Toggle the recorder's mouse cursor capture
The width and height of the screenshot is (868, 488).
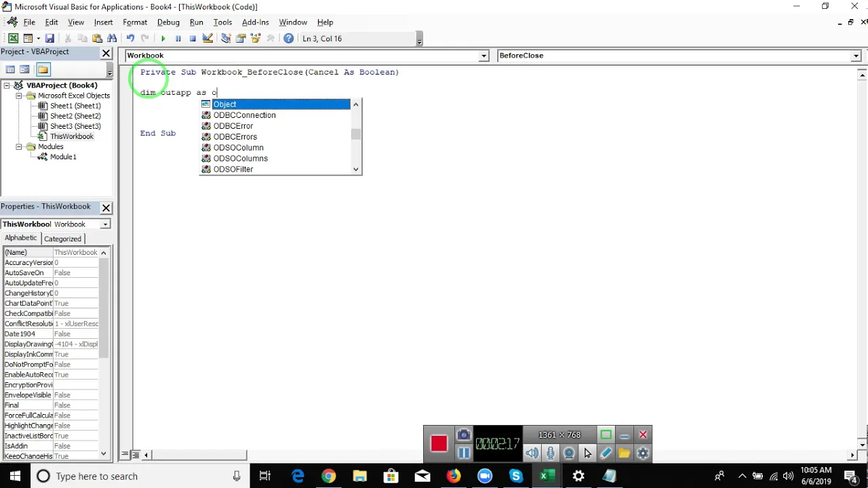pos(587,453)
